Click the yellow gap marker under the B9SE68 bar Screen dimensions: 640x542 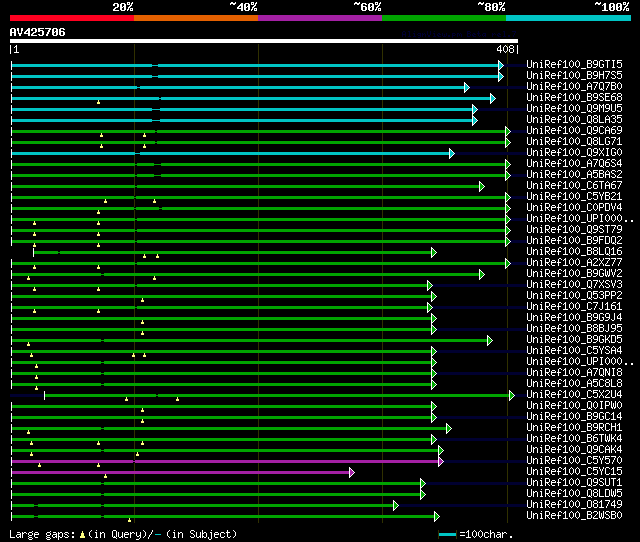98,102
